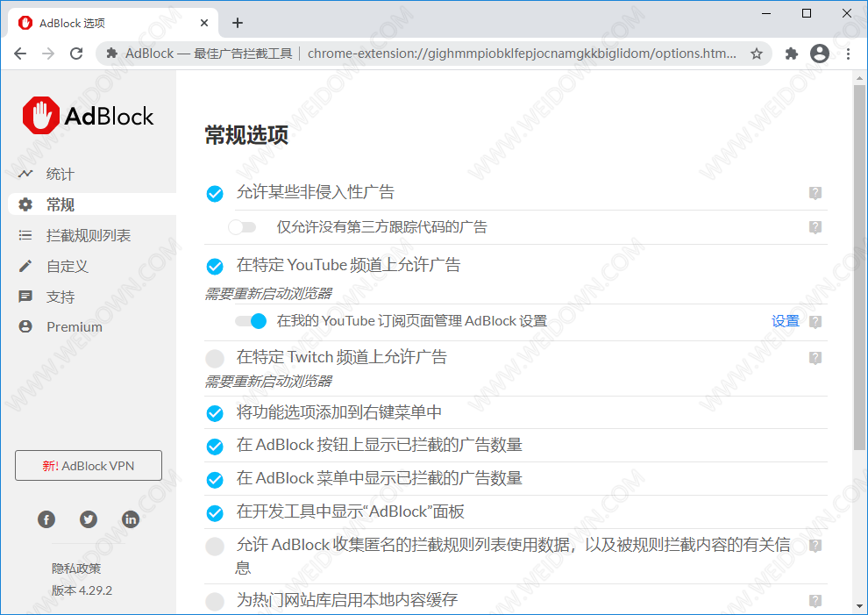This screenshot has height=615, width=868.
Task: Open Chrome three-dot menu
Action: (x=848, y=54)
